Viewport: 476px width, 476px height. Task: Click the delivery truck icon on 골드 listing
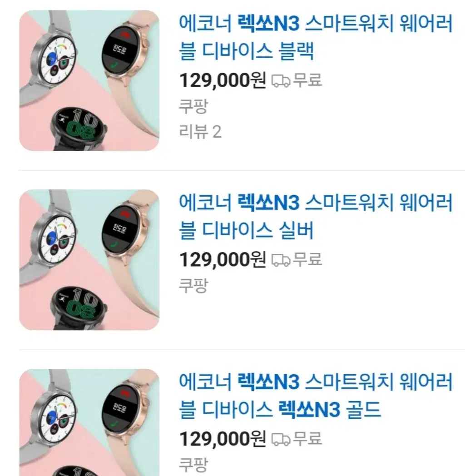(281, 439)
